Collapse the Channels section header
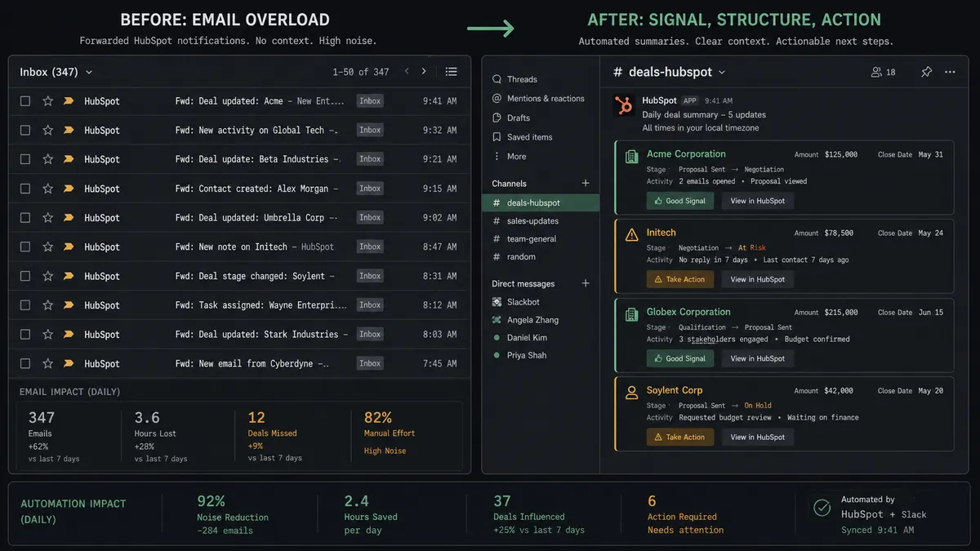 [509, 184]
